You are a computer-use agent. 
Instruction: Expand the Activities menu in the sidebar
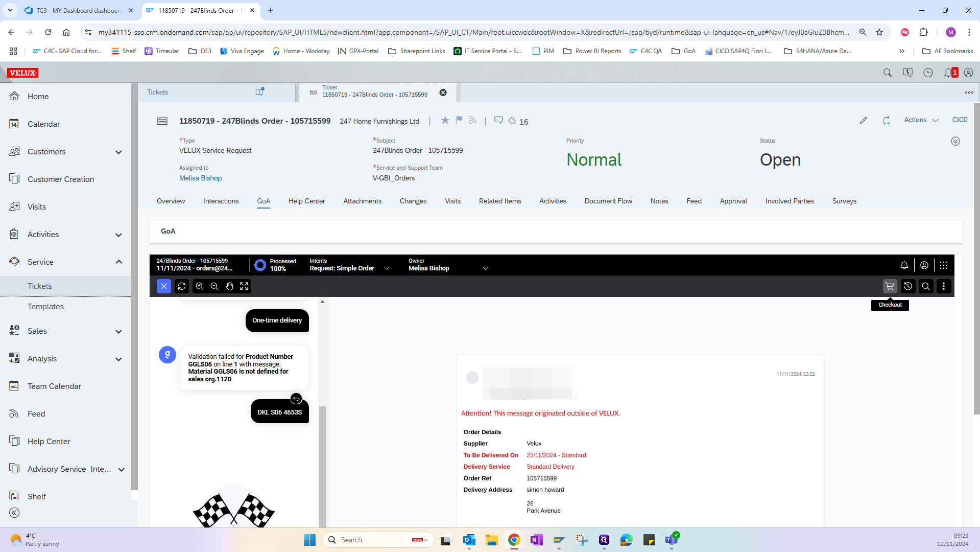[x=118, y=235]
